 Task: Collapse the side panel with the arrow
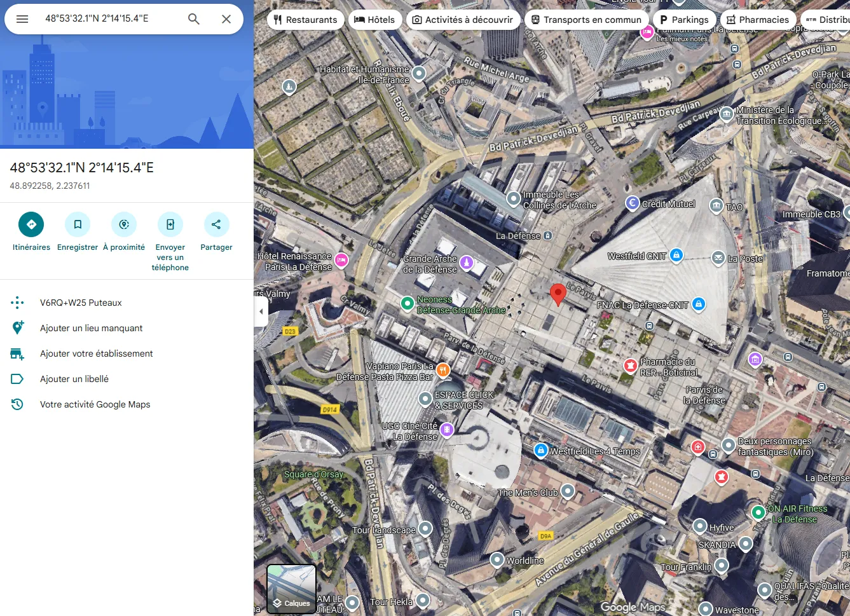261,311
